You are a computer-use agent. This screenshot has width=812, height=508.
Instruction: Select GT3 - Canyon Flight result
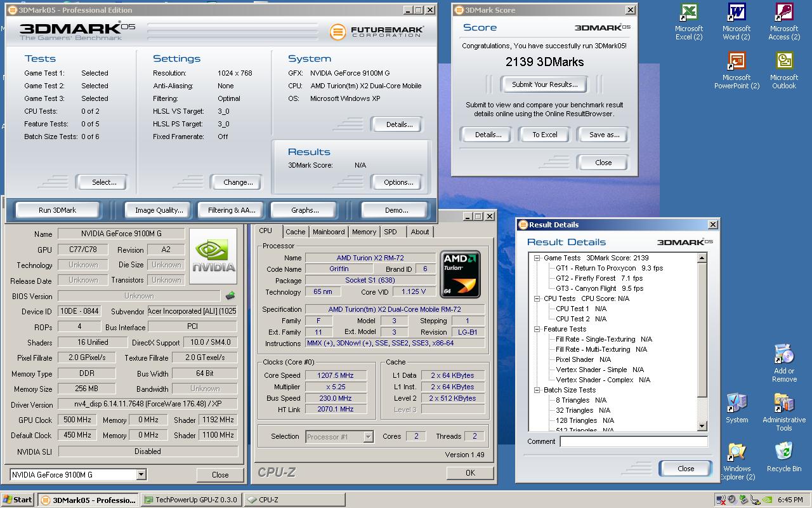pyautogui.click(x=599, y=288)
